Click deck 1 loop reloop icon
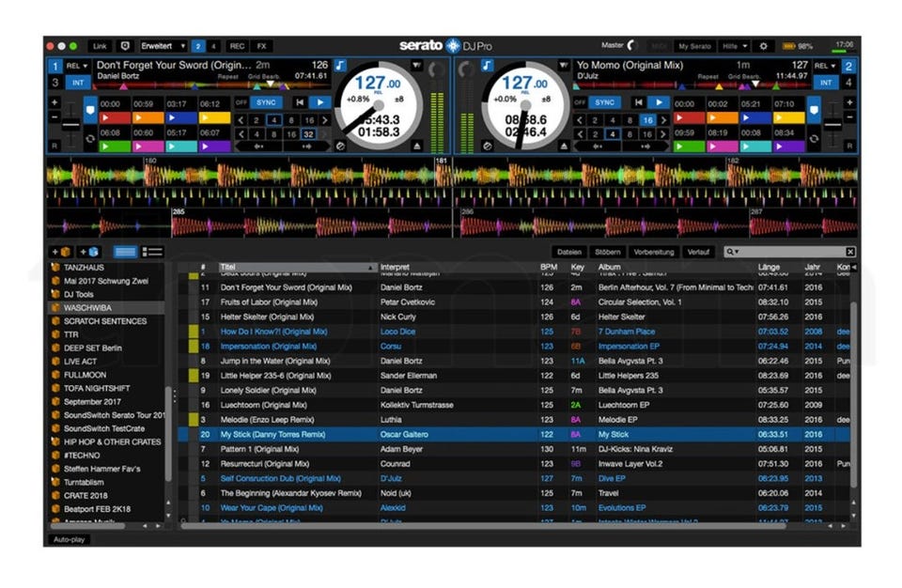This screenshot has width=902, height=588. [x=90, y=139]
